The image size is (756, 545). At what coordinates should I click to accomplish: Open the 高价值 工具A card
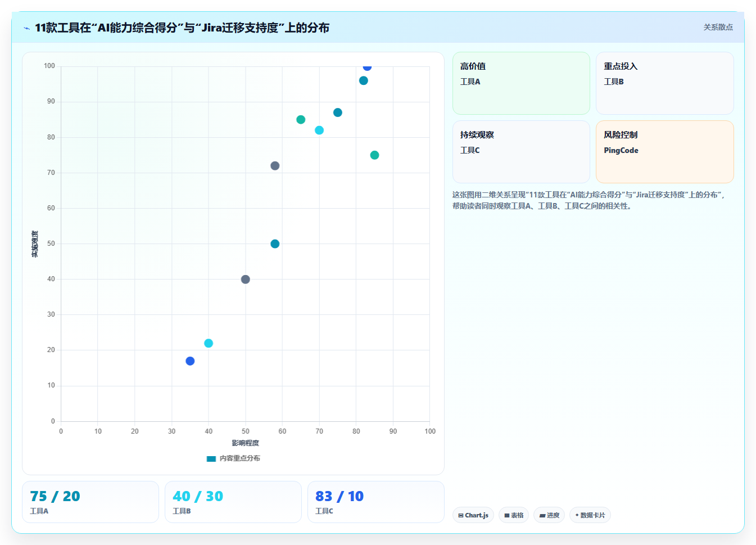click(x=521, y=83)
